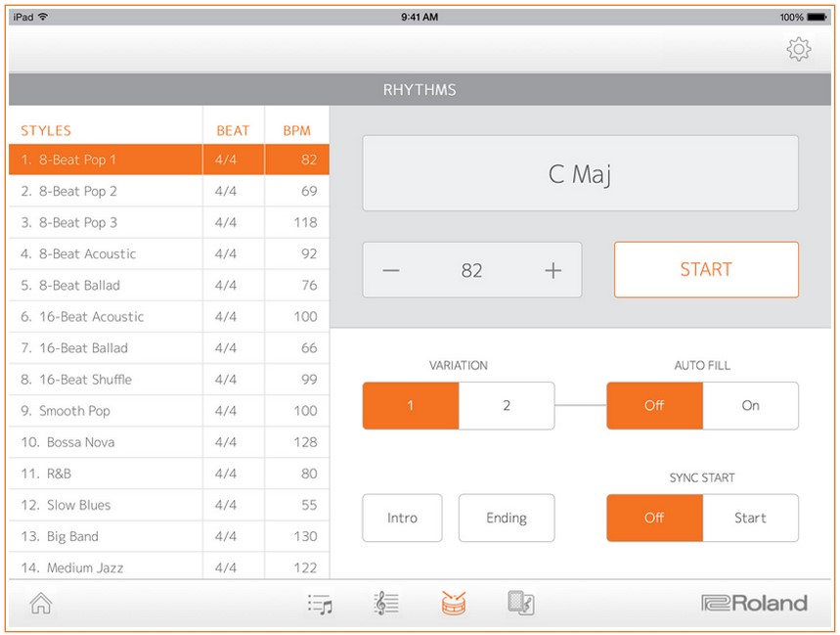The image size is (840, 635).
Task: Tap the Ending button
Action: pyautogui.click(x=507, y=518)
